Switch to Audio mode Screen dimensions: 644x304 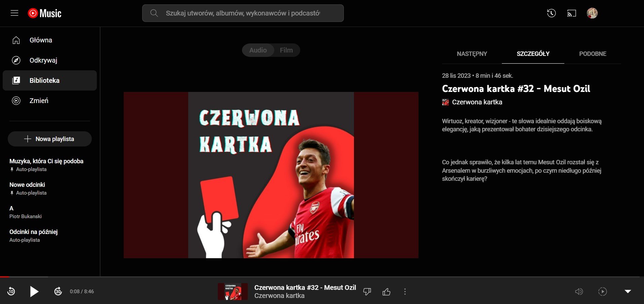(x=258, y=50)
